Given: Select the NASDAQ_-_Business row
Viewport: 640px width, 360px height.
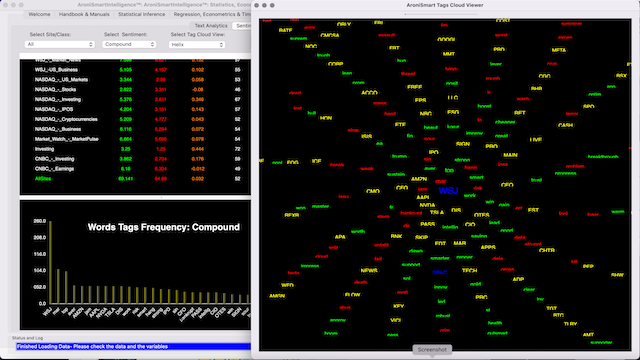Looking at the screenshot, I should (x=135, y=129).
